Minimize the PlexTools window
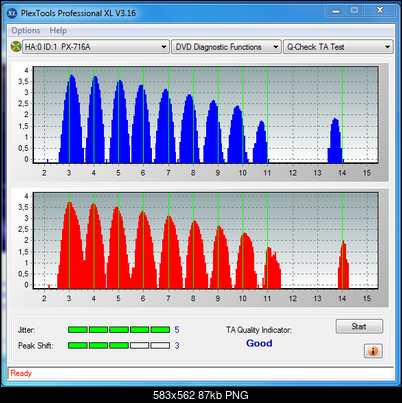The image size is (402, 403). tap(336, 11)
